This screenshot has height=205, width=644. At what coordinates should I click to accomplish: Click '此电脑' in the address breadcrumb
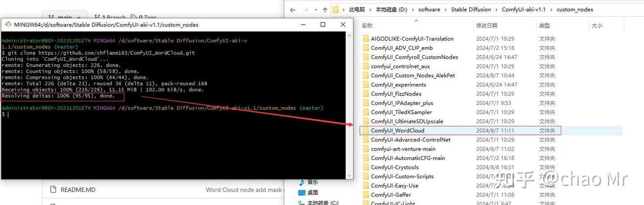(x=356, y=9)
